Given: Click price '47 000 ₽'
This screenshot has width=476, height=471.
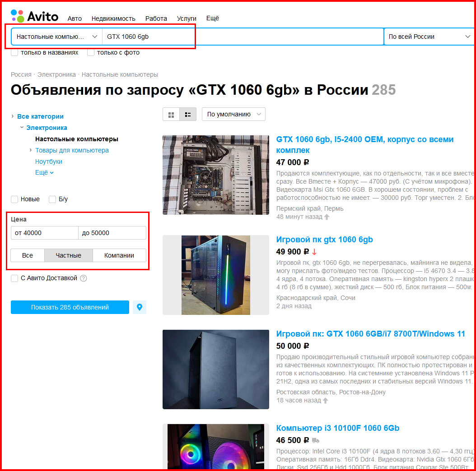Looking at the screenshot, I should click(x=293, y=162).
